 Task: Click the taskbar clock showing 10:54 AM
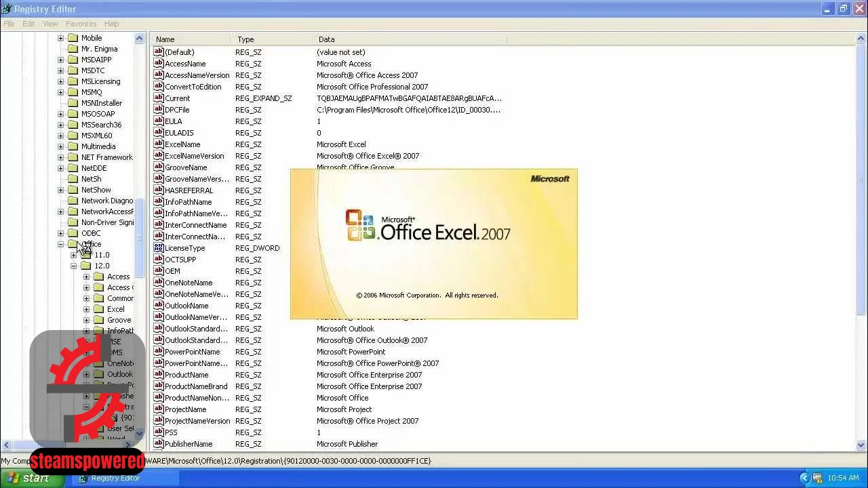(x=844, y=478)
